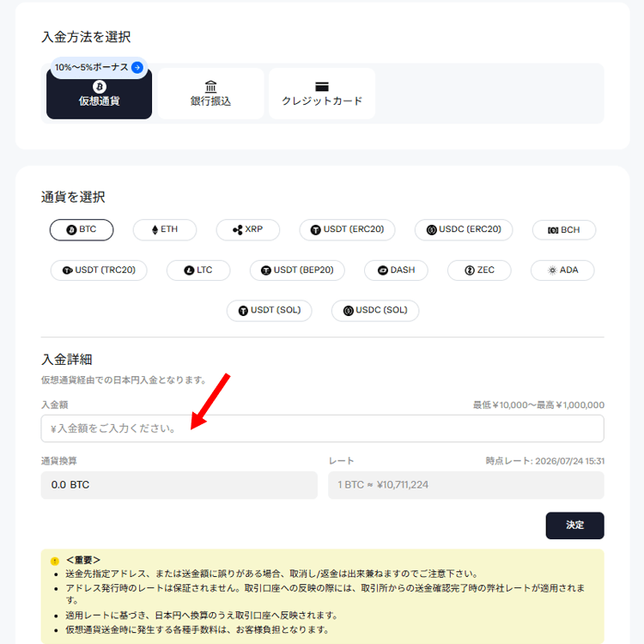Choose USDC (ERC20) currency chip
This screenshot has height=644, width=644.
point(464,229)
